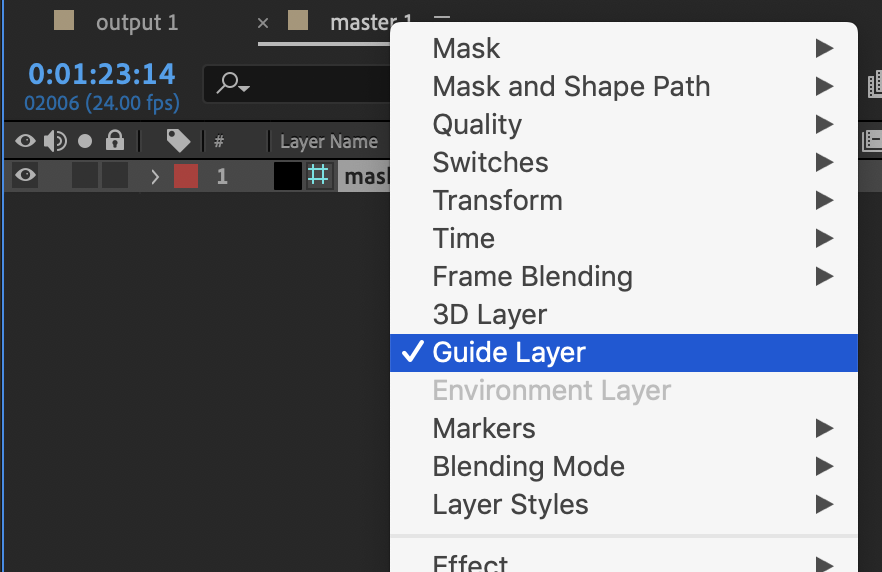Viewport: 882px width, 572px height.
Task: Click the Audio speaker column header icon
Action: click(x=55, y=141)
